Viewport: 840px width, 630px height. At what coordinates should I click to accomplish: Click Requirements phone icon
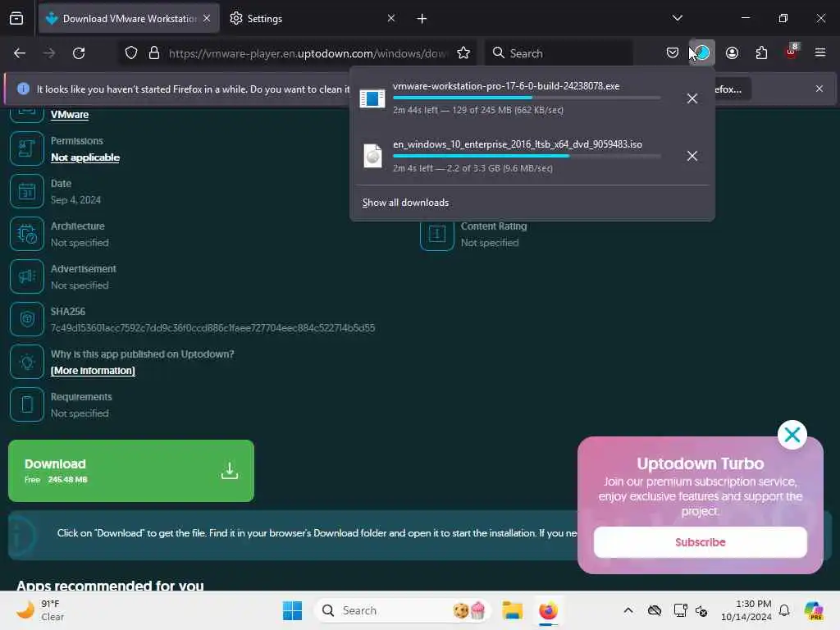[27, 404]
